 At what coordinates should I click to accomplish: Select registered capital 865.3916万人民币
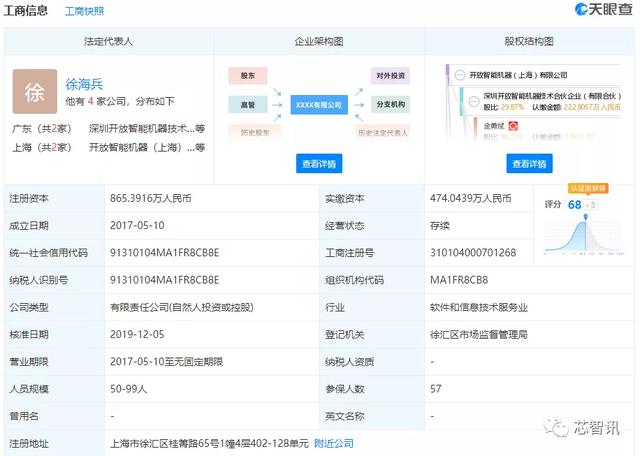151,198
